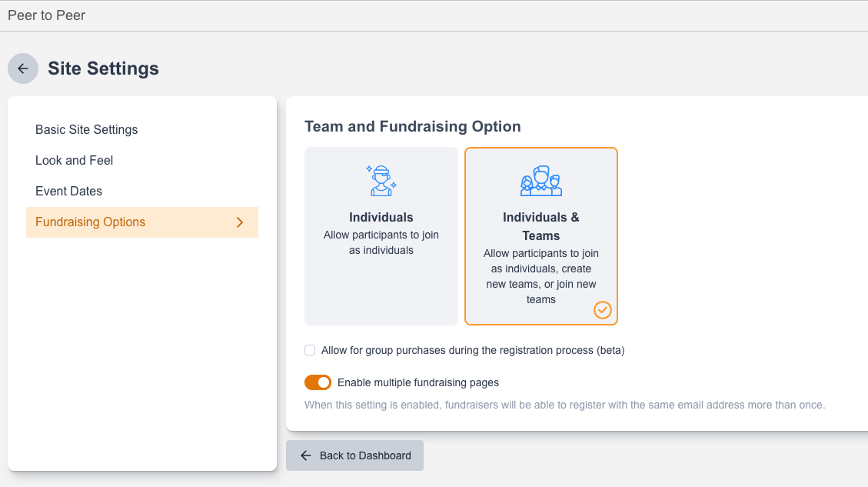This screenshot has height=487, width=868.
Task: Disable the multiple fundraising pages toggle
Action: point(318,382)
